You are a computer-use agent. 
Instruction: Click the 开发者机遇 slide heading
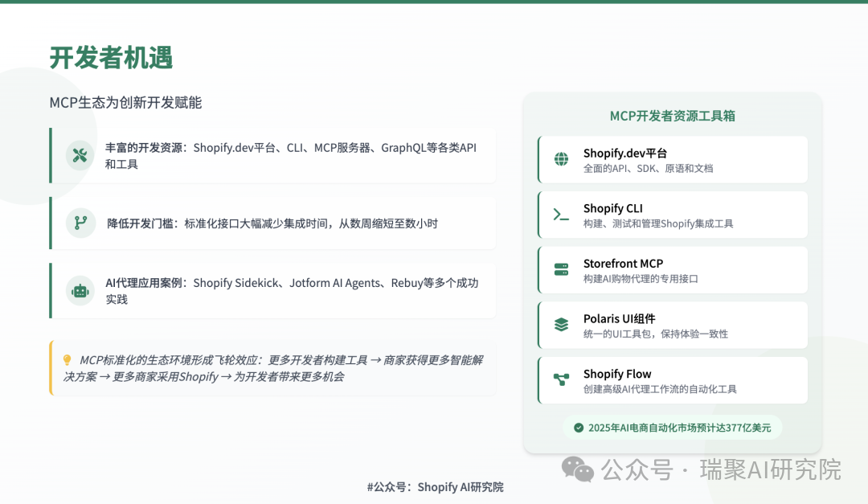click(x=111, y=58)
